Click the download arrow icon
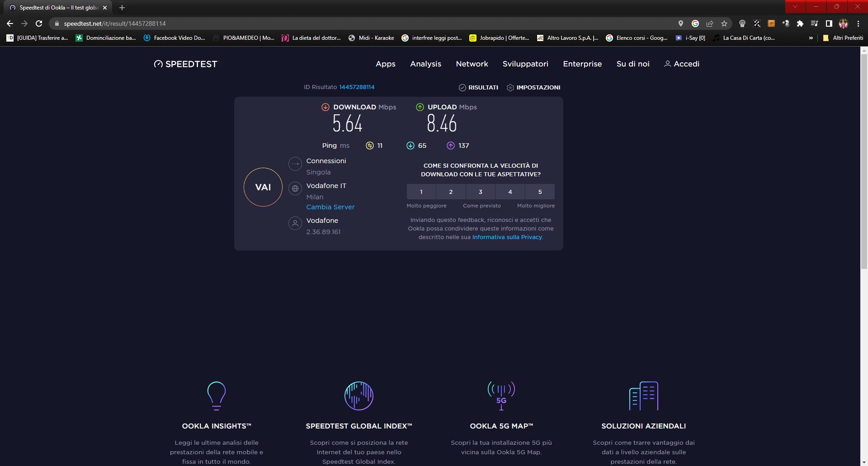 coord(325,107)
